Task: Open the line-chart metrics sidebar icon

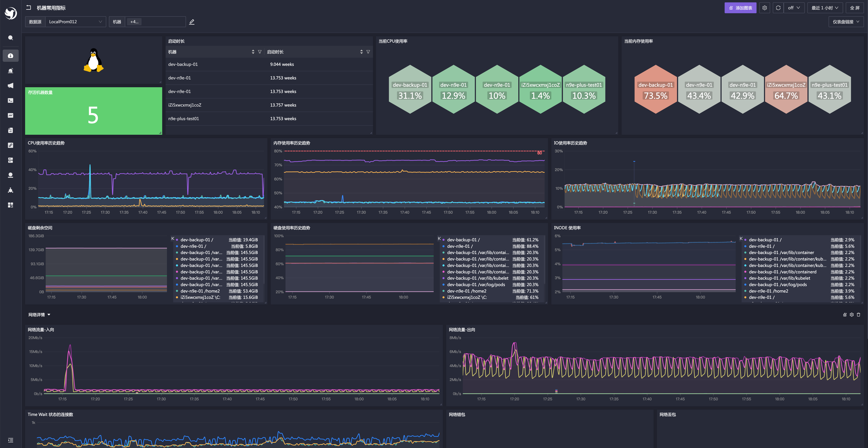Action: click(11, 115)
